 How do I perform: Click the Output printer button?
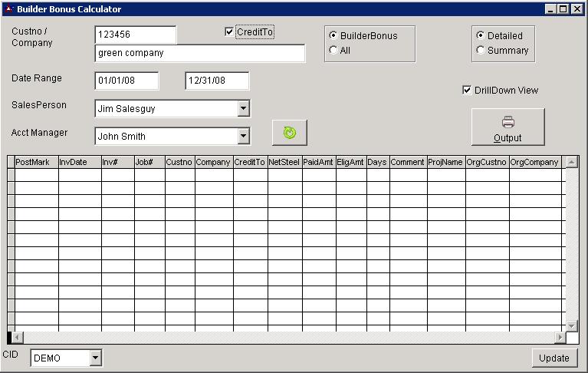(x=508, y=127)
